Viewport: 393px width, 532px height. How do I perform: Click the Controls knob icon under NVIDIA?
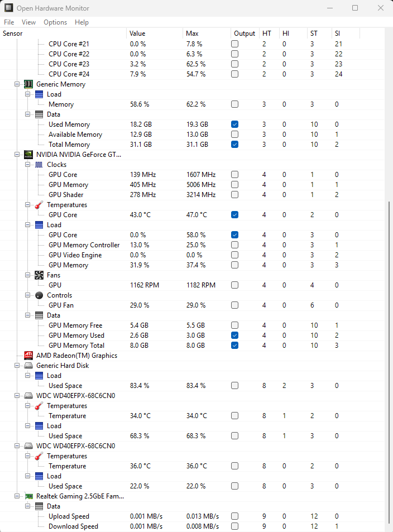tap(39, 295)
